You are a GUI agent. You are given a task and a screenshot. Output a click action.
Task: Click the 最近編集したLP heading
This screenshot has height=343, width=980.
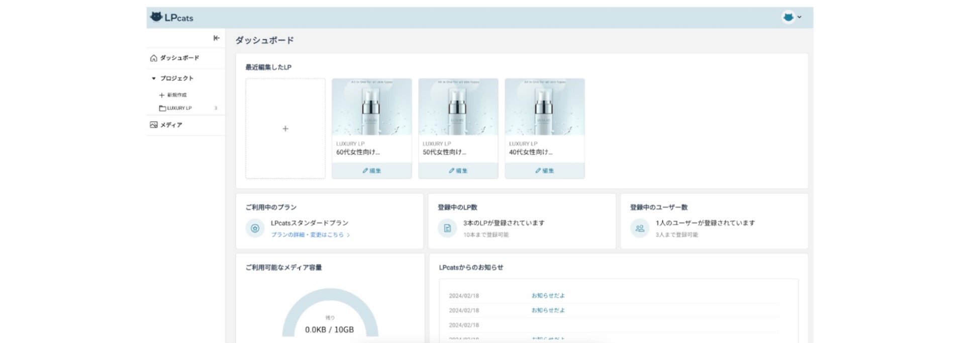tap(268, 67)
